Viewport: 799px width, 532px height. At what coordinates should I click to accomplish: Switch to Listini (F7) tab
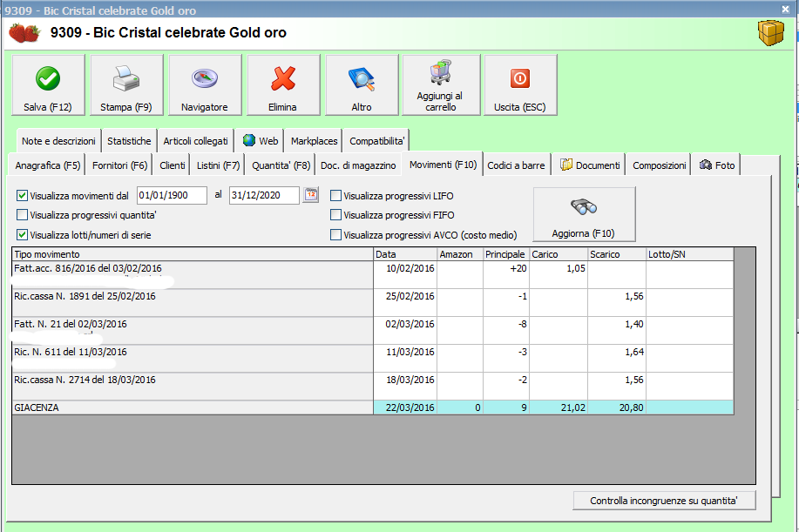218,165
